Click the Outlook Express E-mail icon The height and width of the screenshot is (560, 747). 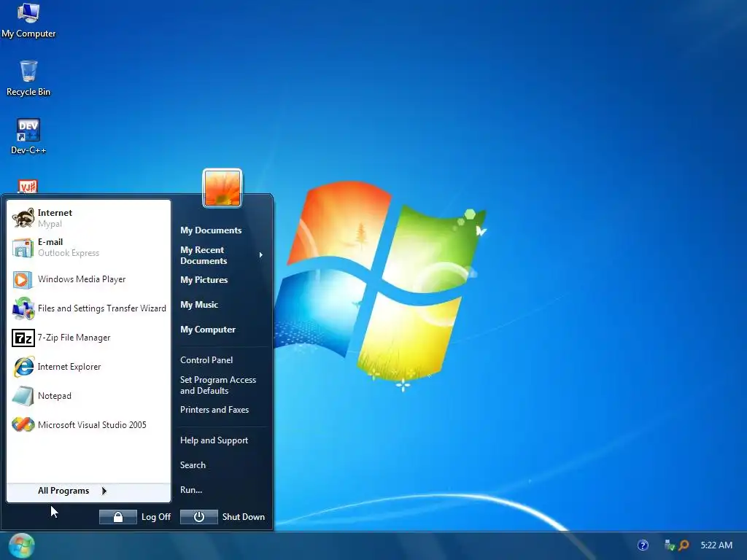[23, 247]
